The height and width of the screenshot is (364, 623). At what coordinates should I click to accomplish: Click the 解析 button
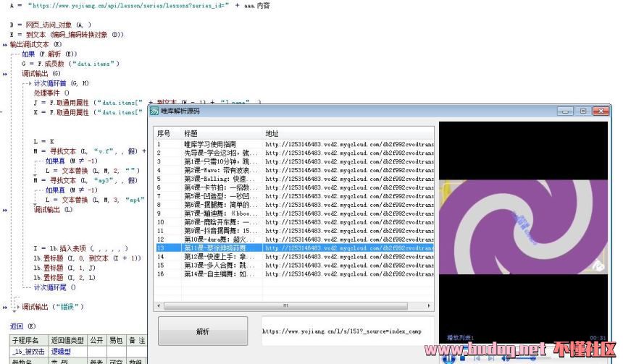pos(202,331)
